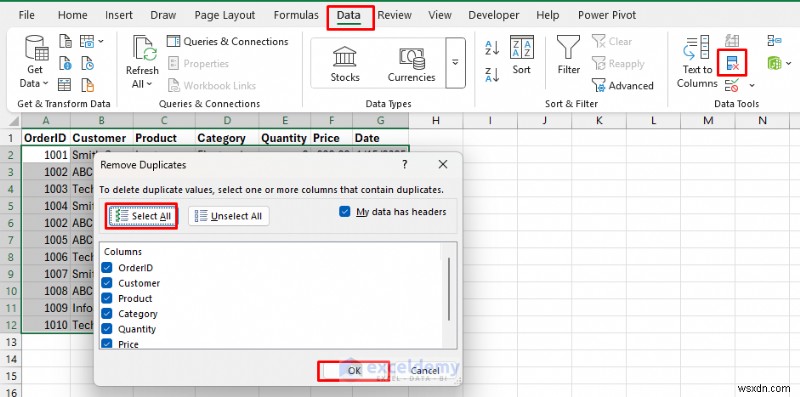The image size is (800, 397).
Task: Click the Data Validation icon
Action: tap(732, 85)
